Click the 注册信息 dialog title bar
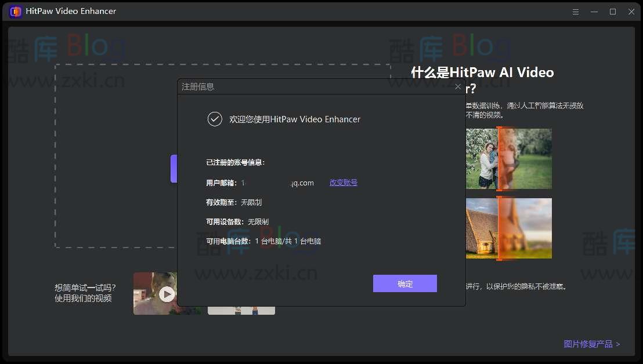Viewport: 643px width, 364px height. (x=290, y=86)
